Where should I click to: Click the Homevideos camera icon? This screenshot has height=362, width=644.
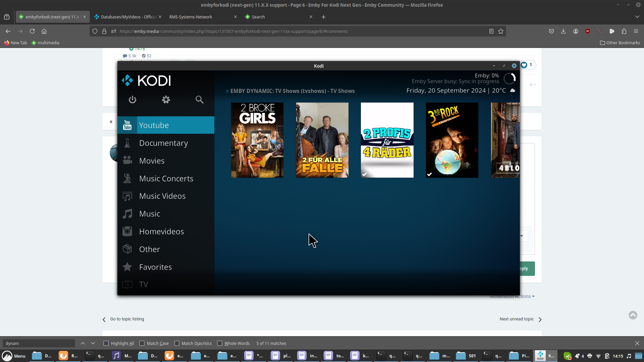[127, 231]
